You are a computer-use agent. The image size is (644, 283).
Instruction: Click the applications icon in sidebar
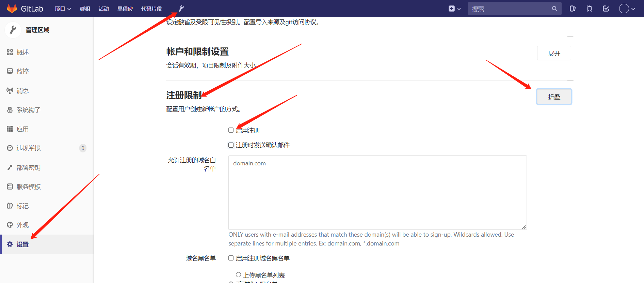coord(10,129)
